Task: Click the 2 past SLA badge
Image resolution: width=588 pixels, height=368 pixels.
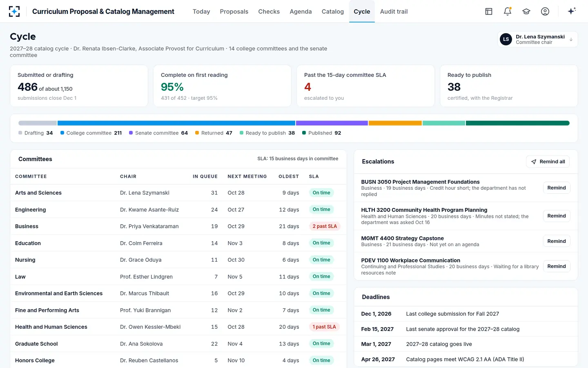Action: 325,226
